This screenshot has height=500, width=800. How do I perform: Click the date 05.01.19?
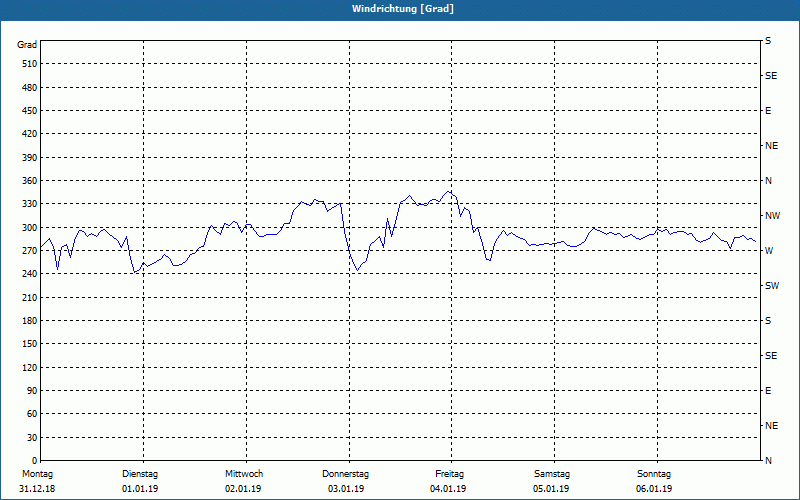(x=551, y=489)
